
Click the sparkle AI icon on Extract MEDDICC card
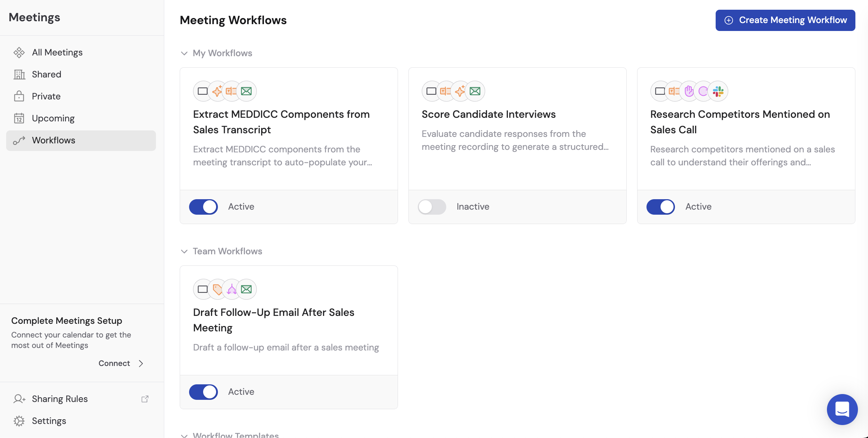(218, 91)
